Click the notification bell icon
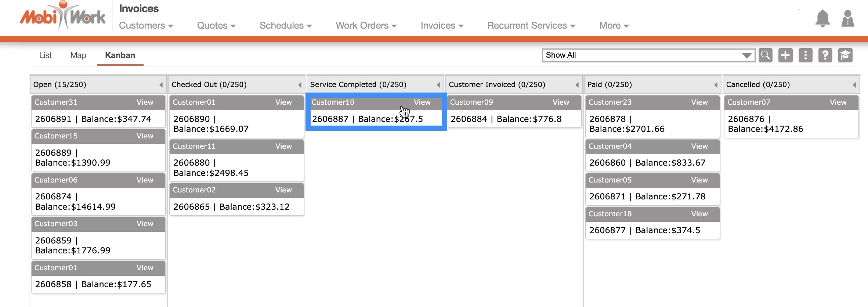The height and width of the screenshot is (307, 868). pyautogui.click(x=822, y=18)
